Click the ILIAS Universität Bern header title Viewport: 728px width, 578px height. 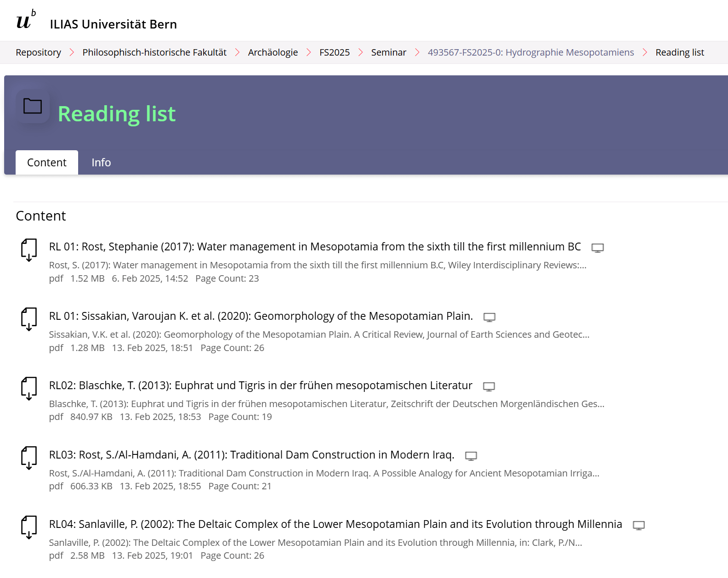(x=114, y=24)
